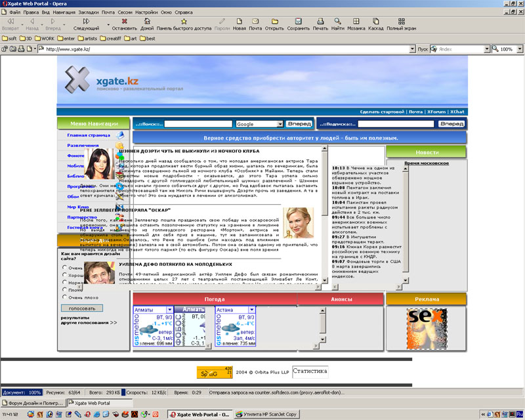The image size is (525, 420).
Task: Click the Остановить (Stop) toolbar icon
Action: (x=124, y=21)
